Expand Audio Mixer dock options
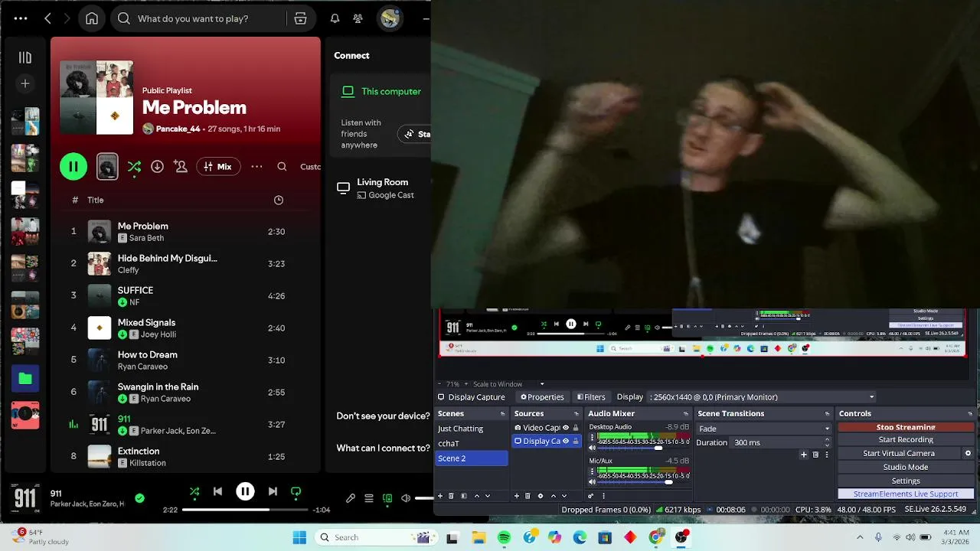The image size is (980, 551). tap(686, 414)
